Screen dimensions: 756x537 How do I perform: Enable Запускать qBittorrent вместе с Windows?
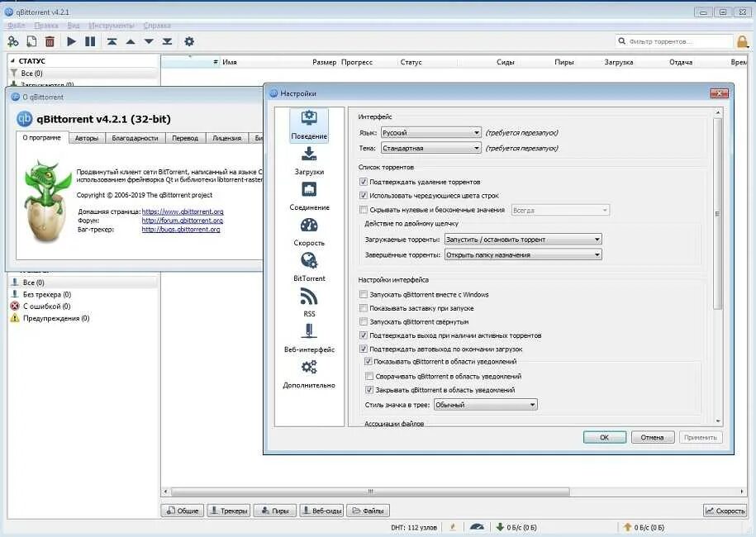pyautogui.click(x=364, y=294)
